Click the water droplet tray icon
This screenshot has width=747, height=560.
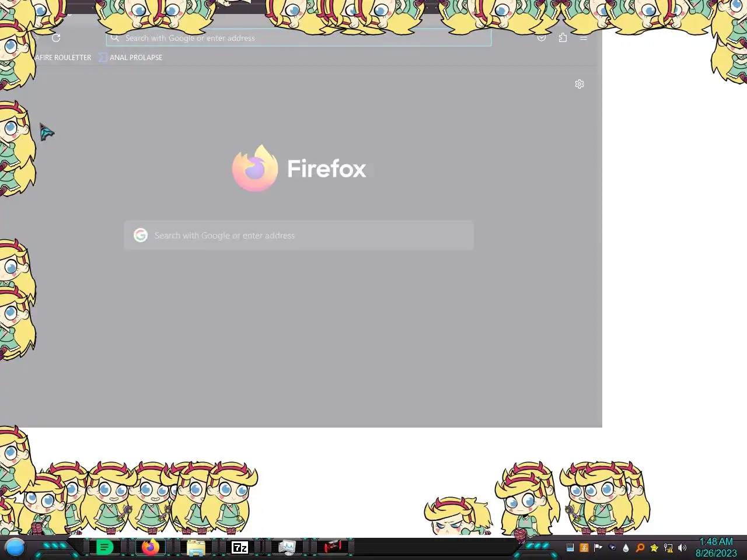(x=626, y=548)
